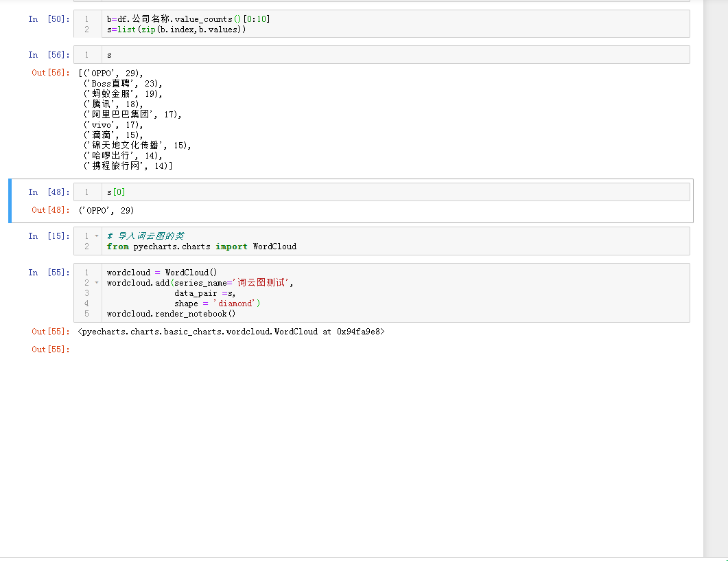
Task: Click output row '携程旅行网', 14
Action: coord(128,165)
